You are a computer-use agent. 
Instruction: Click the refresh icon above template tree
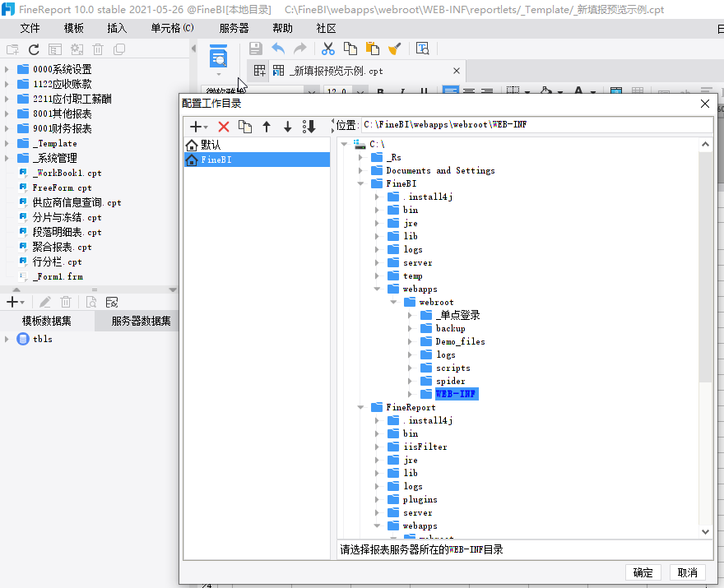(x=34, y=49)
